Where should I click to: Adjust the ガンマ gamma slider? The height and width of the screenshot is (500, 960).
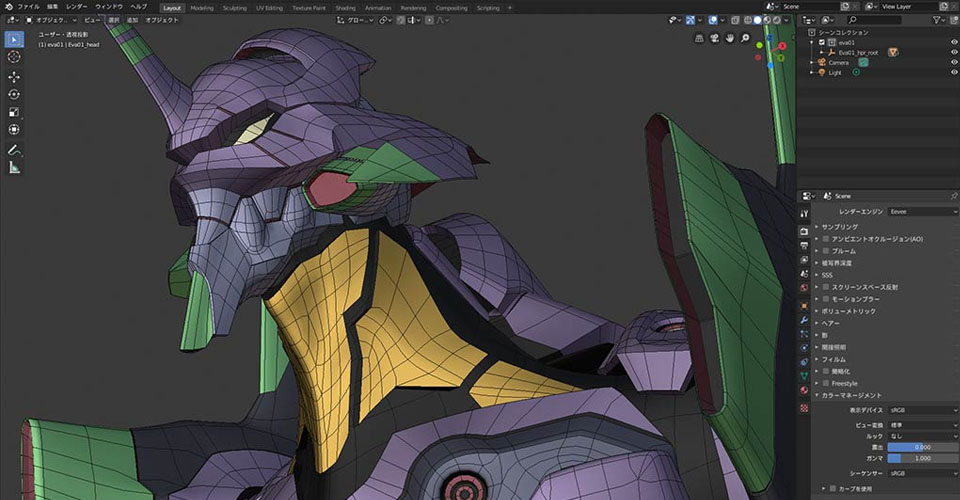[x=923, y=458]
